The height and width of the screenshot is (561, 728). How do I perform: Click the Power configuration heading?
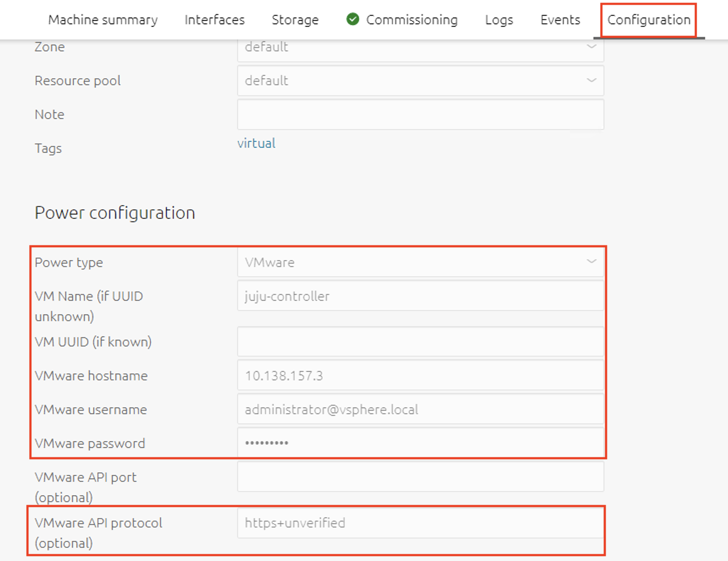tap(115, 213)
